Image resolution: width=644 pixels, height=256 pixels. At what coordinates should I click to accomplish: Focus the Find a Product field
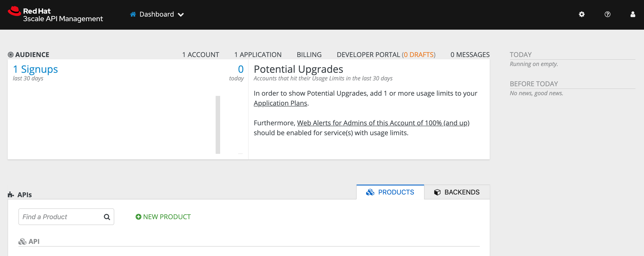(66, 216)
